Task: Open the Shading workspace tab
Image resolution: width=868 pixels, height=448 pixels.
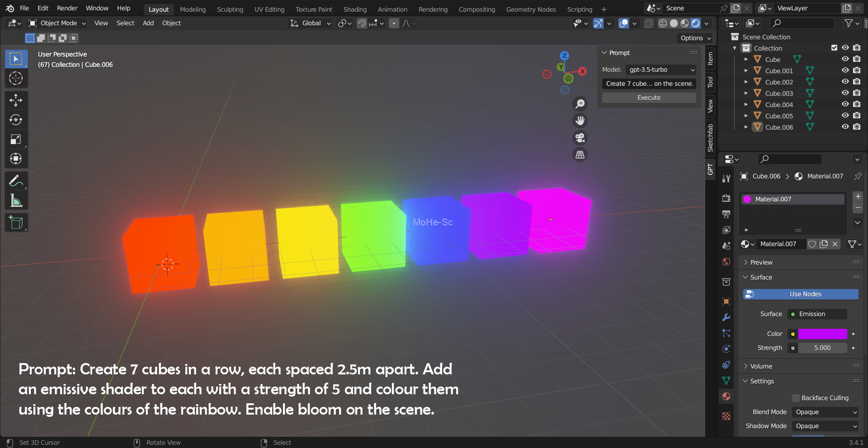Action: click(355, 9)
